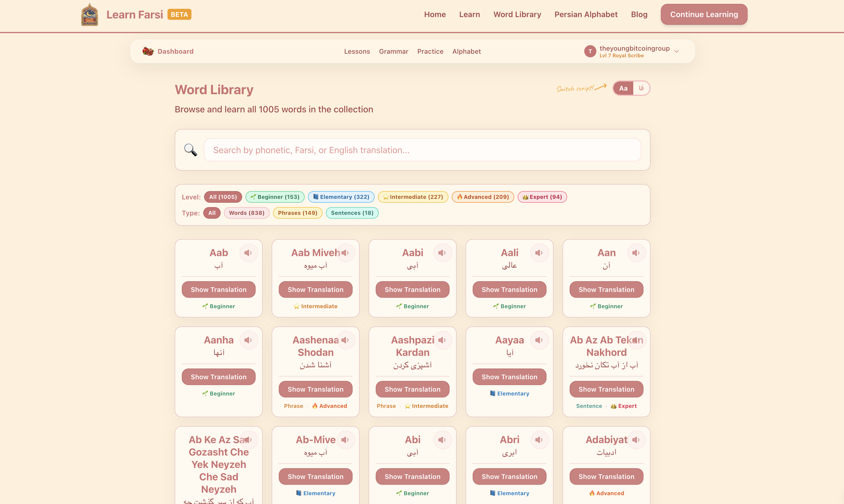Go to the Grammar section
Viewport: 844px width, 504px height.
pyautogui.click(x=393, y=51)
